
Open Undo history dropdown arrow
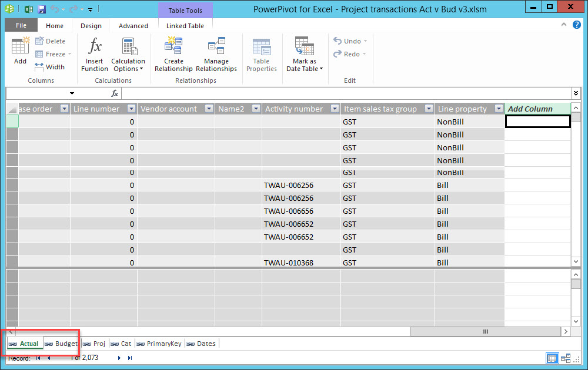(x=64, y=9)
